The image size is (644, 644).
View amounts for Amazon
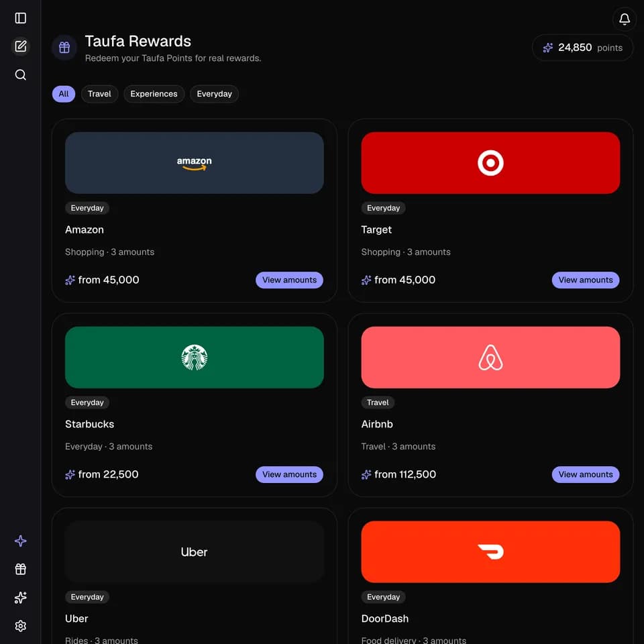click(290, 280)
